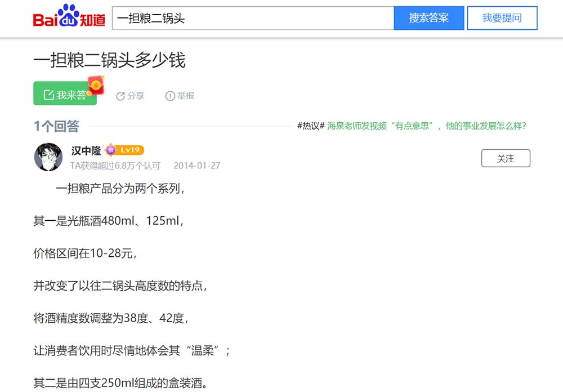Click the question title 一担粮二锅头多少钱
The height and width of the screenshot is (392, 563).
[109, 60]
